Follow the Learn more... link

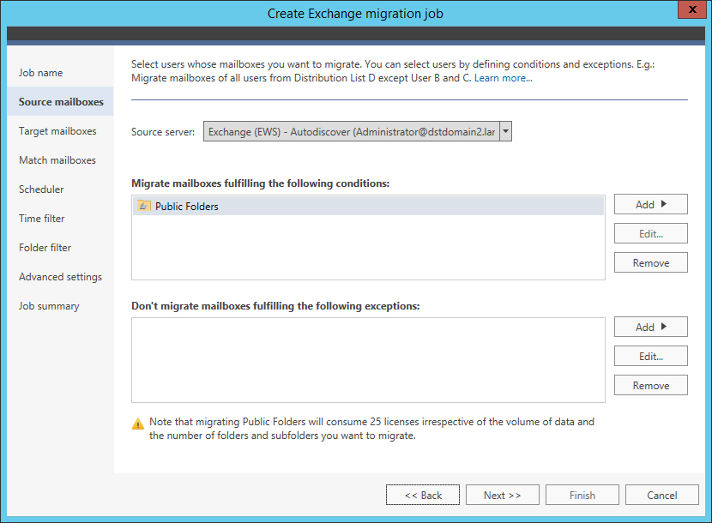coord(503,78)
